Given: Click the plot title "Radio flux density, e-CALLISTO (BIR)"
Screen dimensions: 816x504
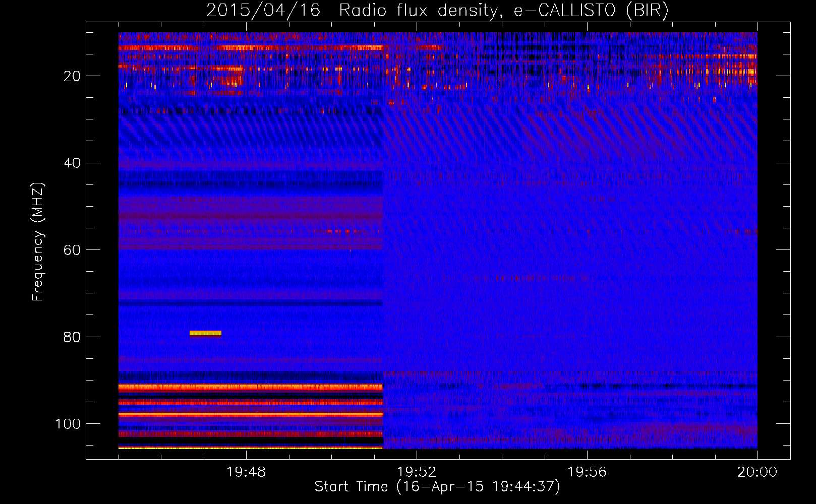Looking at the screenshot, I should tap(503, 11).
